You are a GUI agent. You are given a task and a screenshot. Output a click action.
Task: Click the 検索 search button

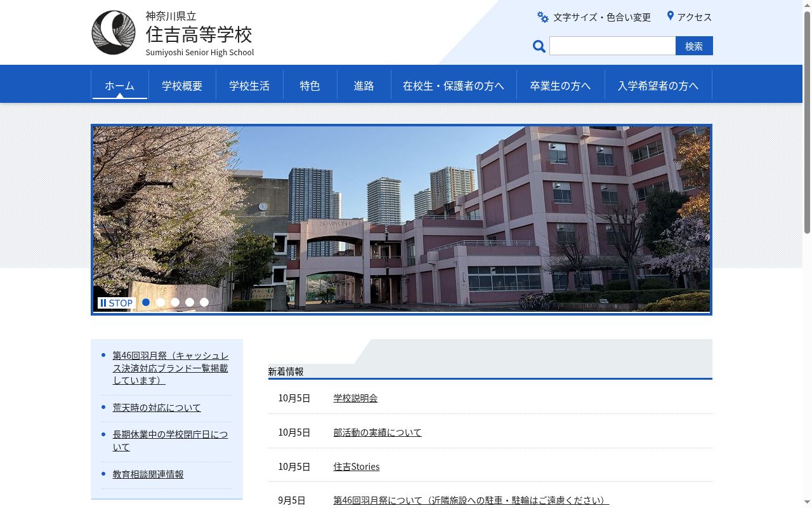coord(694,46)
